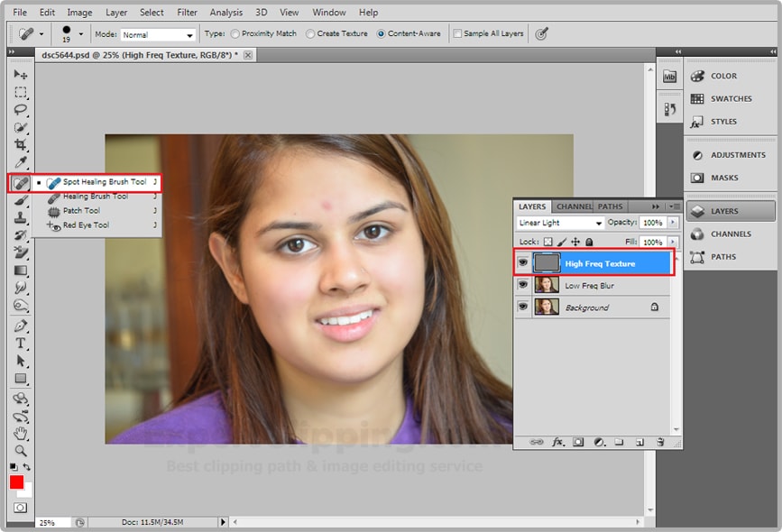Enable the Sample All Layers checkbox
This screenshot has width=782, height=532.
coord(457,33)
